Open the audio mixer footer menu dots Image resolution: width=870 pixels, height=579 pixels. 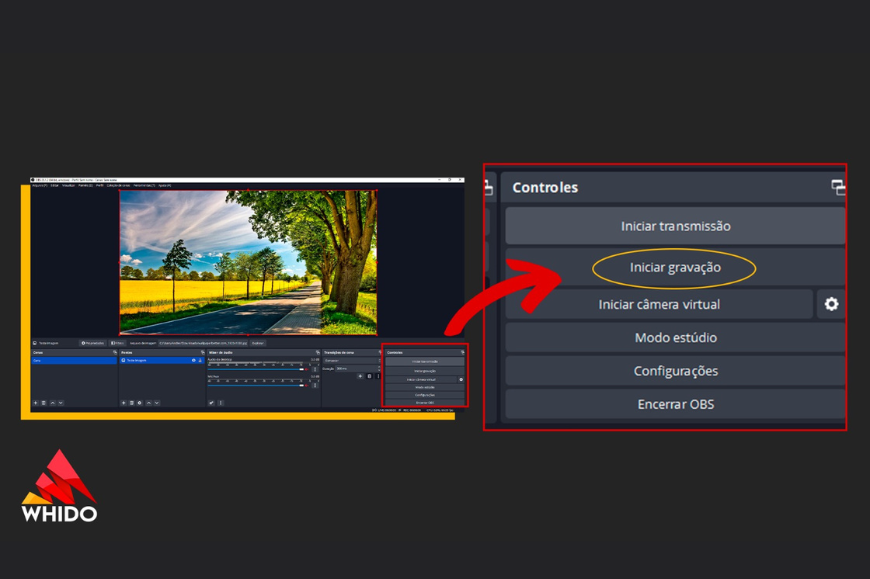[221, 403]
